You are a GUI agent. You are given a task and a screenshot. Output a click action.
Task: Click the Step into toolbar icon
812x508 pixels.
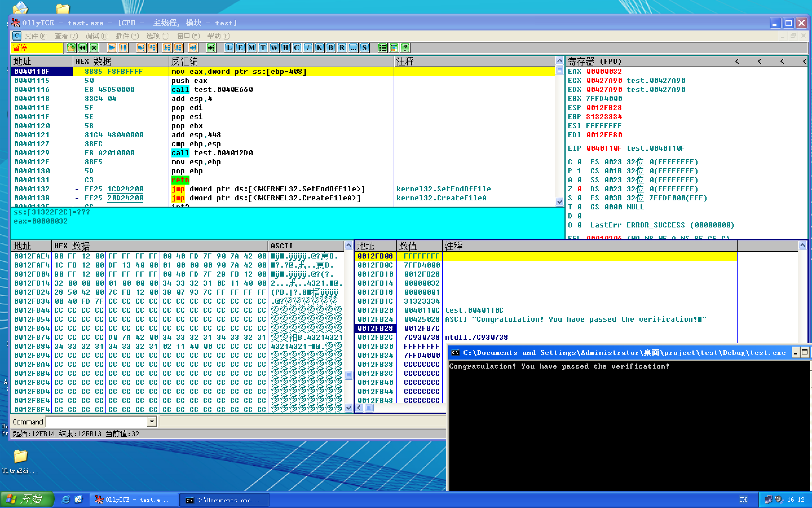tap(141, 48)
